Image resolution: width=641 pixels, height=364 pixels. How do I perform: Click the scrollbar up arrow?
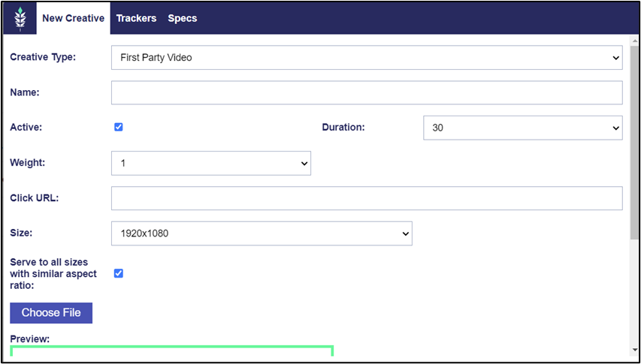pos(634,41)
